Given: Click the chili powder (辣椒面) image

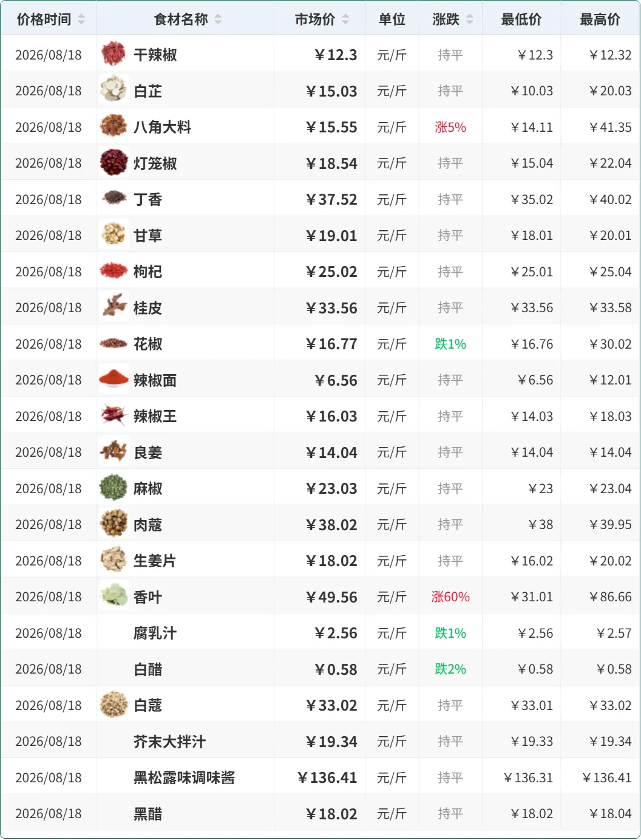Looking at the screenshot, I should coord(114,380).
